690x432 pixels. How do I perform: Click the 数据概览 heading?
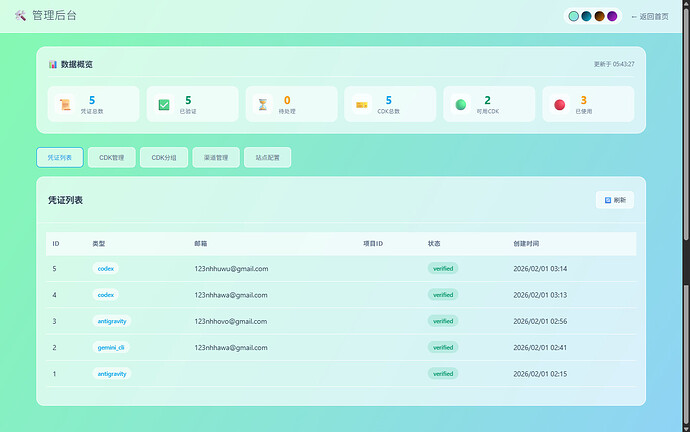point(77,64)
